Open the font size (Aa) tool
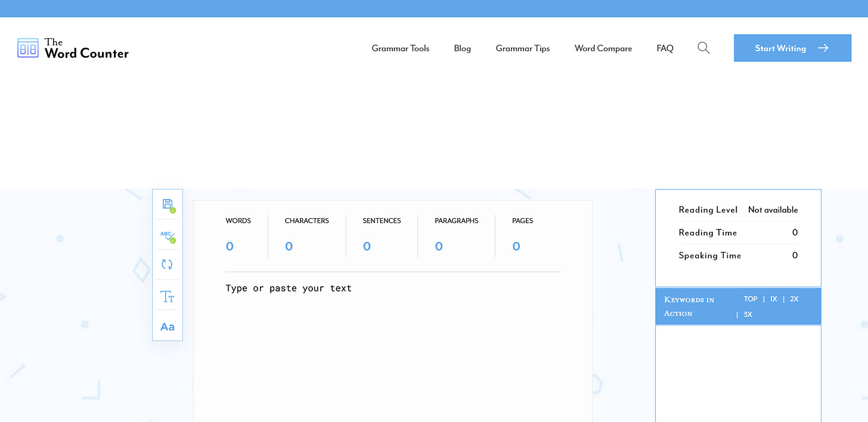 [168, 326]
